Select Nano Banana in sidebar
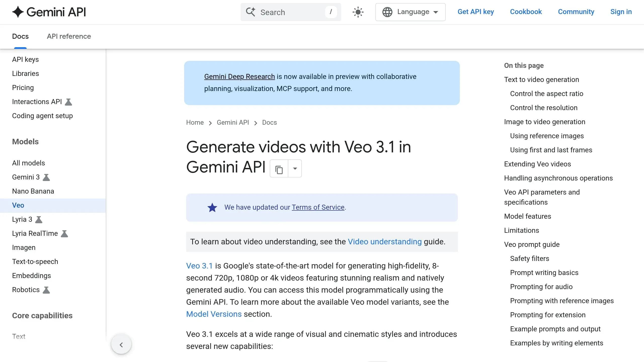 pyautogui.click(x=33, y=191)
